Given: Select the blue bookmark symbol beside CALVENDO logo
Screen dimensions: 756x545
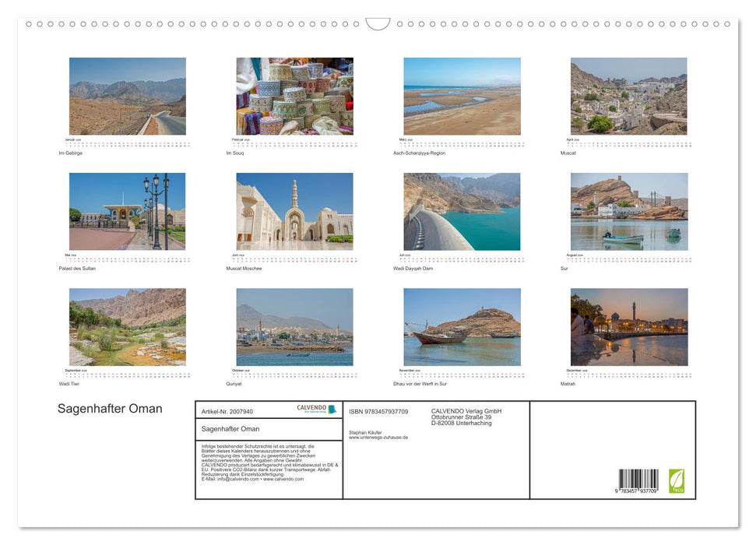Looking at the screenshot, I should tap(331, 409).
